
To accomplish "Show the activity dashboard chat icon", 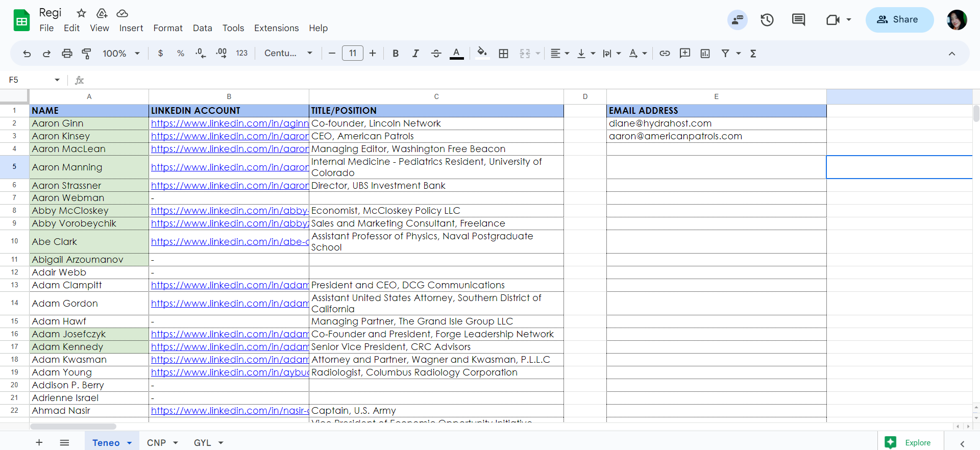I will [x=738, y=20].
